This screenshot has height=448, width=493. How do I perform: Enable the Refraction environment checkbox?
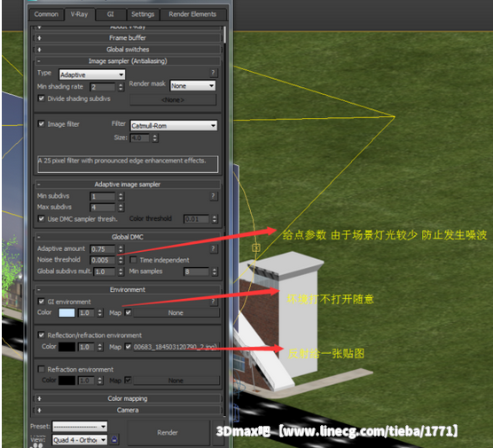point(41,369)
